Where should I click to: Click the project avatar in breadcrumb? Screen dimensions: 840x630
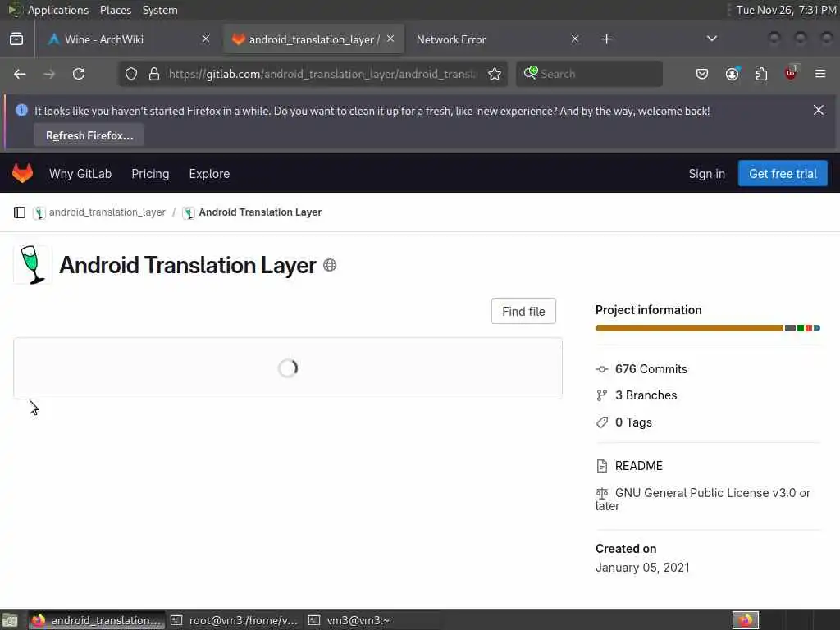click(189, 212)
